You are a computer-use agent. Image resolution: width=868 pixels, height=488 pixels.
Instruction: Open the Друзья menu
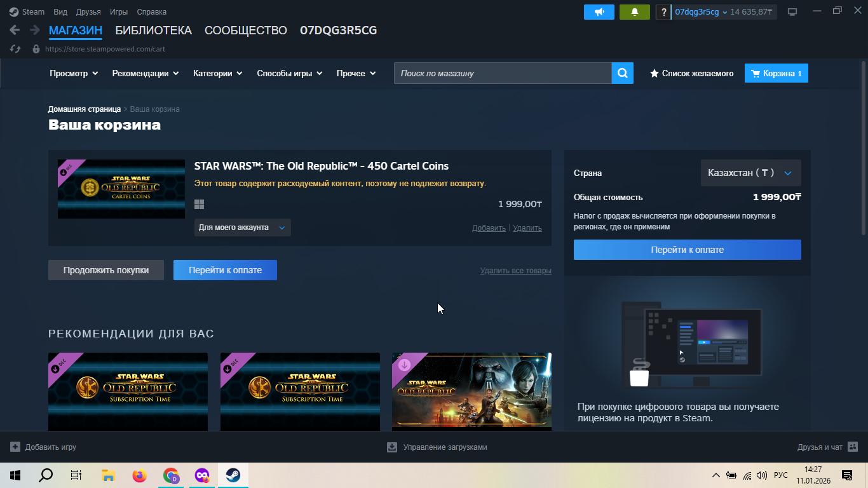click(x=88, y=12)
